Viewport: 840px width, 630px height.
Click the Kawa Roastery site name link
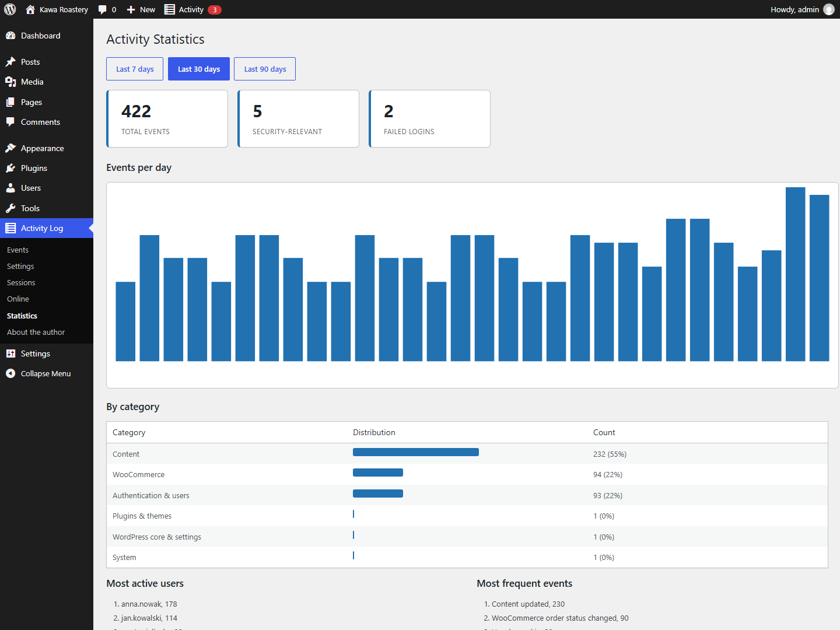(x=64, y=9)
